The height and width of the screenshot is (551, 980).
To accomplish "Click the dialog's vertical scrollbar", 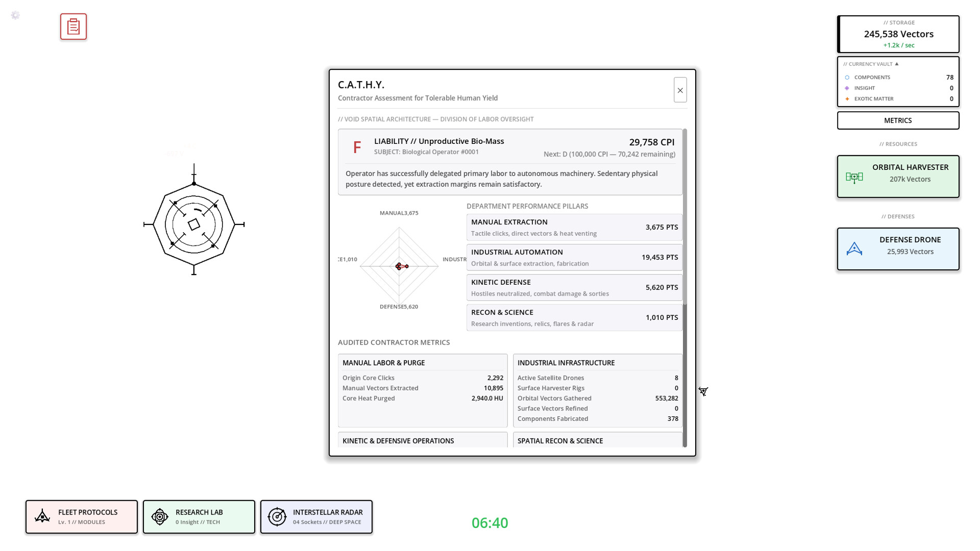I will 685,288.
